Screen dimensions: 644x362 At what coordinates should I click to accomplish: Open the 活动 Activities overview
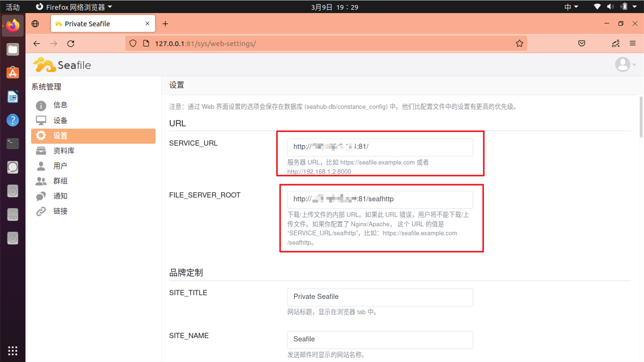[x=12, y=7]
